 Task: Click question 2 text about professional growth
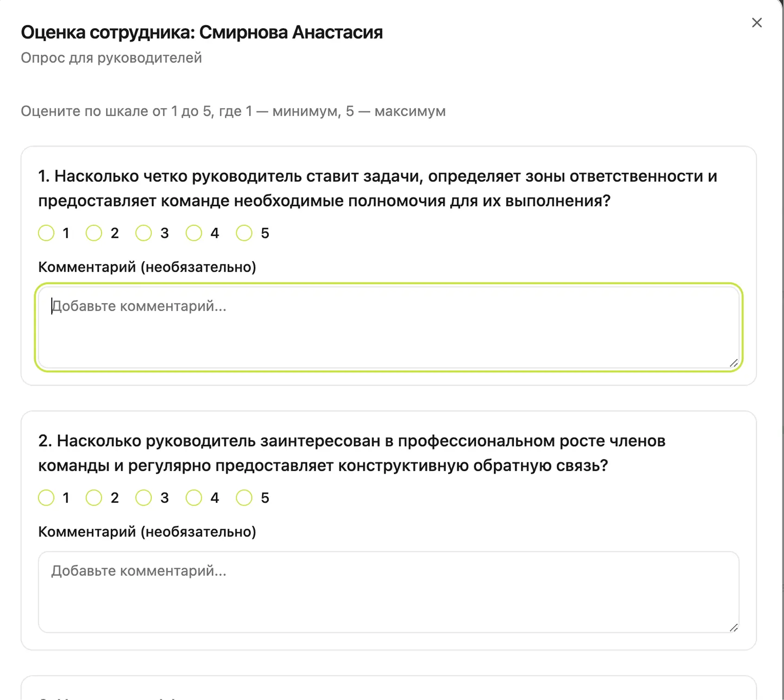352,453
